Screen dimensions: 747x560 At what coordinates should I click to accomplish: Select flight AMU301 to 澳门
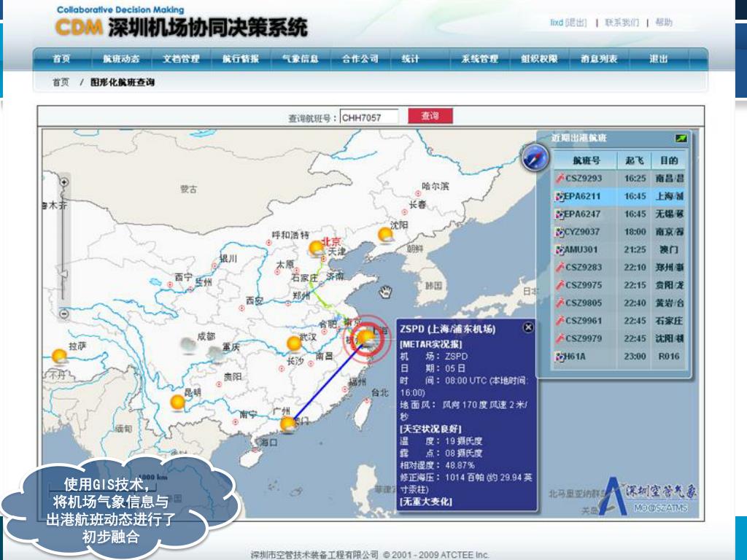619,249
